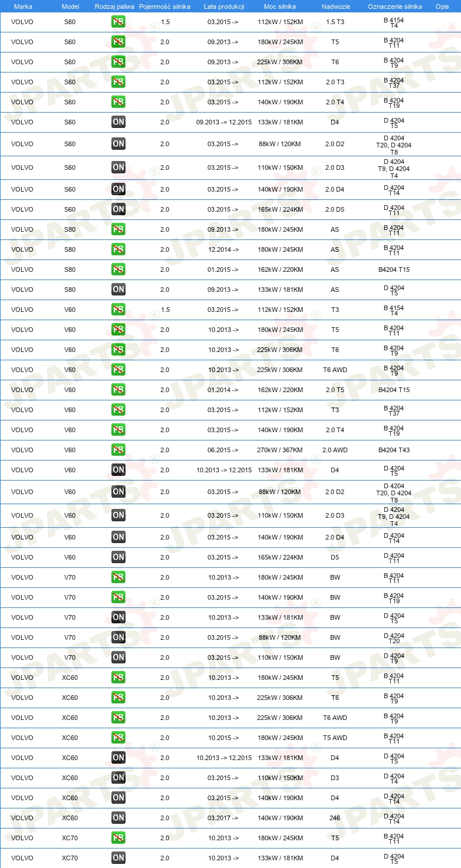This screenshot has width=461, height=868.
Task: Click the Opis column header
Action: (x=442, y=6)
